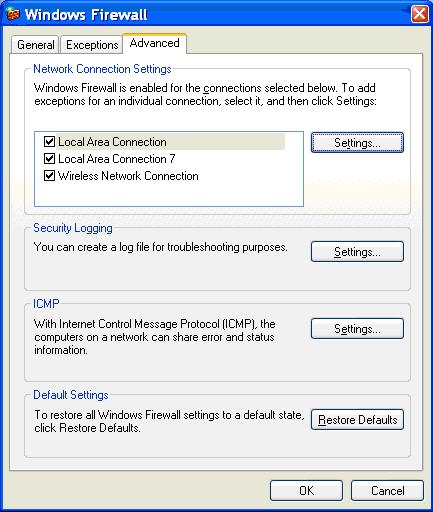Toggle the Local Area Connection 7 checkbox
Image resolution: width=433 pixels, height=512 pixels.
(x=49, y=159)
